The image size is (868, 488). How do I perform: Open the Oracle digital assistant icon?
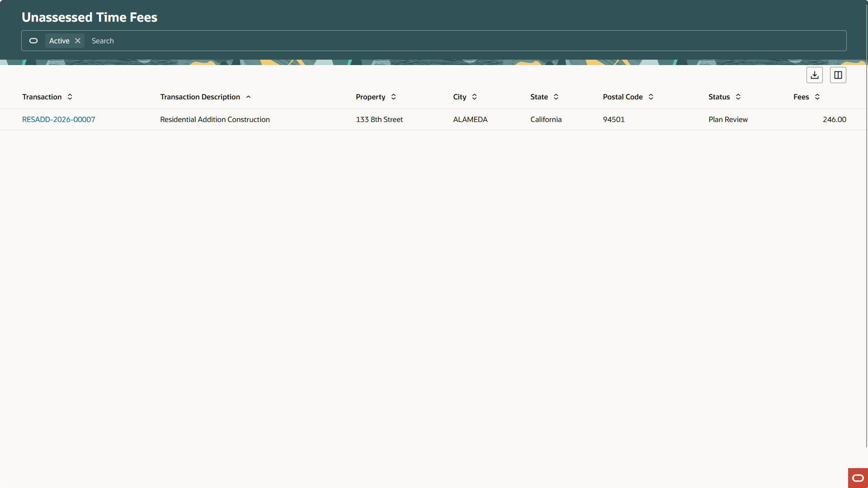point(857,478)
